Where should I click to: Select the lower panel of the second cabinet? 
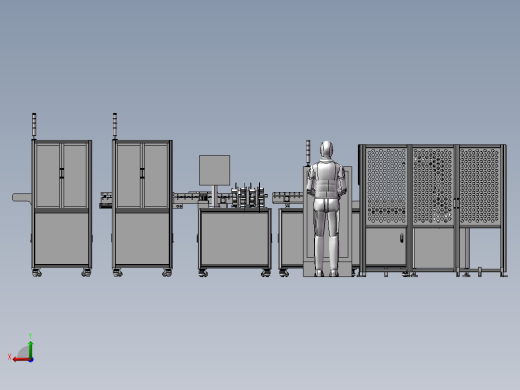(x=142, y=238)
